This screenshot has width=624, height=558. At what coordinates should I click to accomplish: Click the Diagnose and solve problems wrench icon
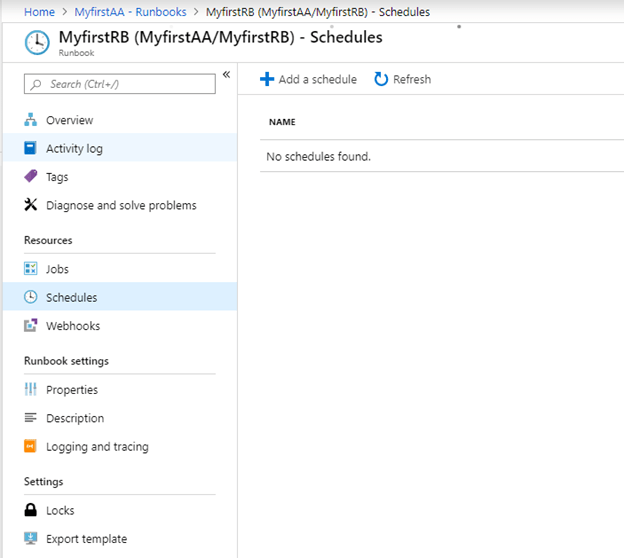30,205
